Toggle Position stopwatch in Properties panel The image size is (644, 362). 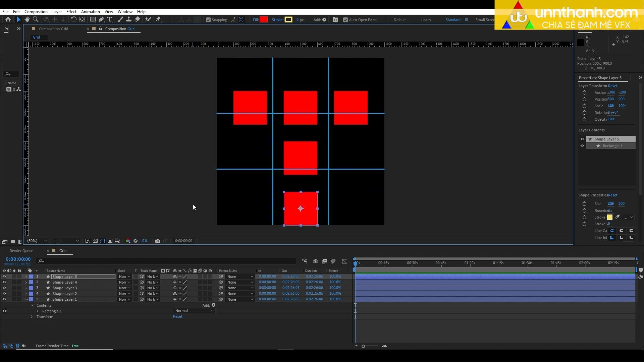584,99
